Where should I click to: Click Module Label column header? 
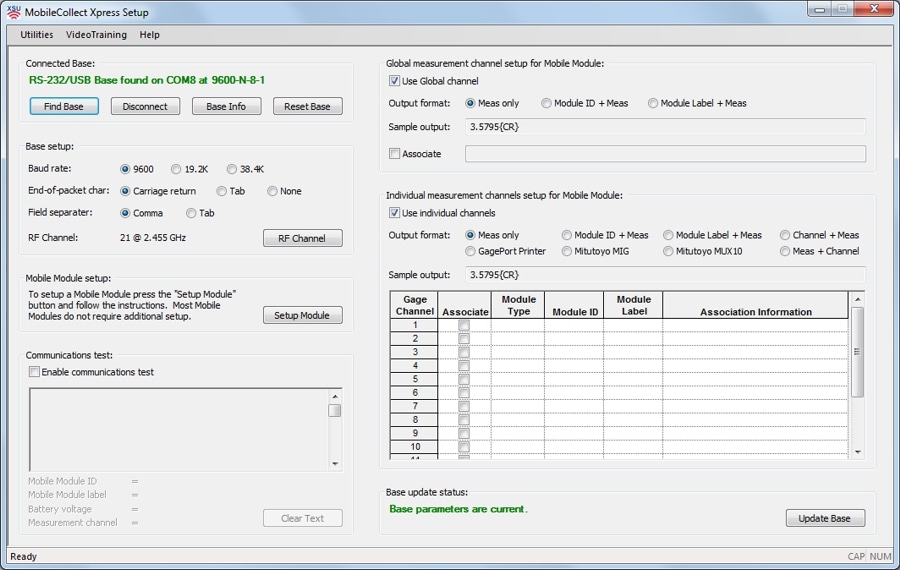(634, 305)
